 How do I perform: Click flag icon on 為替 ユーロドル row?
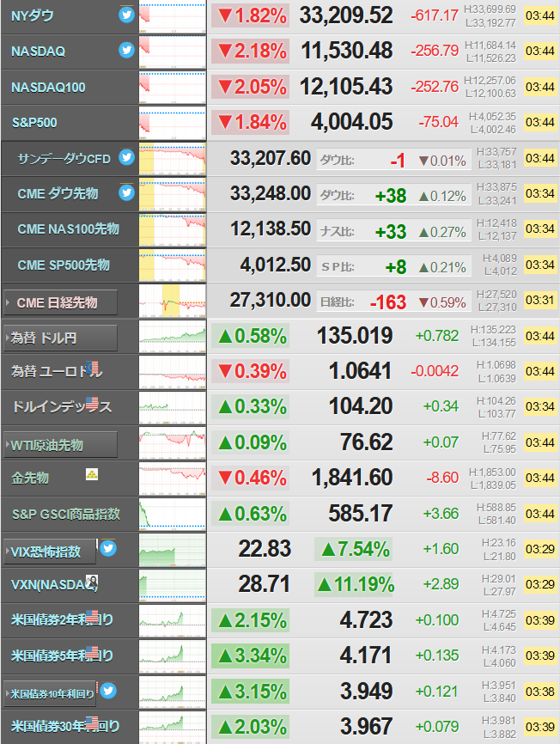click(x=92, y=367)
